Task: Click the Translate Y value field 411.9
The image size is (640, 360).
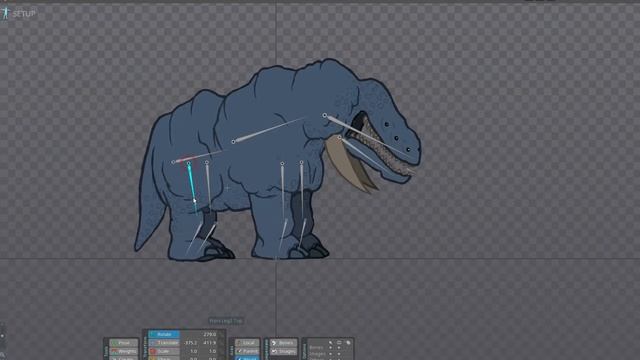Action: coord(209,343)
